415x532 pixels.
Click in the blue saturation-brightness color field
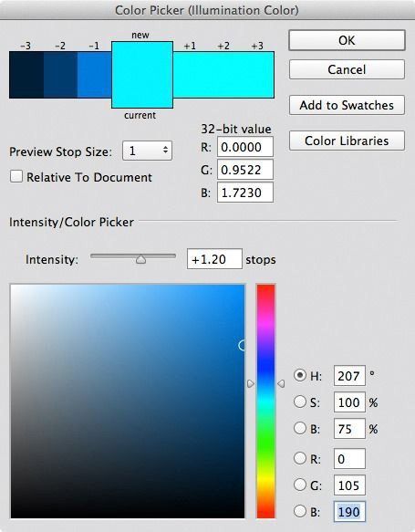pos(128,402)
